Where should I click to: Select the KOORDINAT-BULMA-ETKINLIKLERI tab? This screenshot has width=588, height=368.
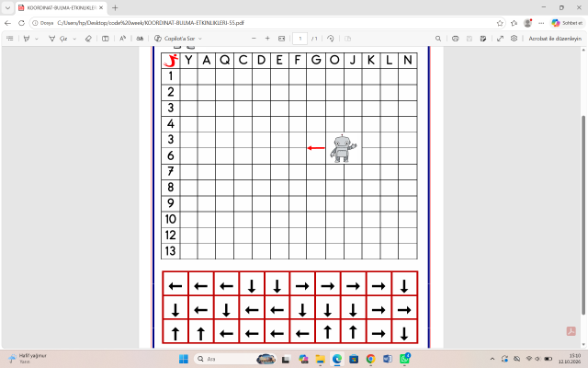62,7
